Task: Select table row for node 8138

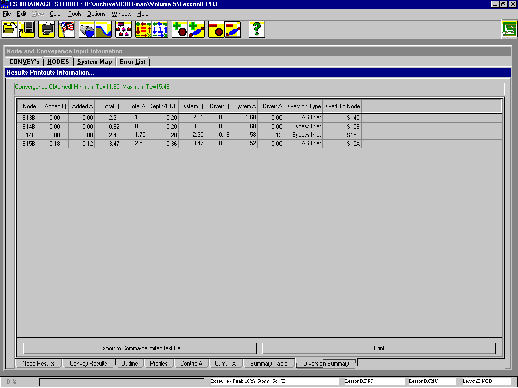Action: (189, 118)
